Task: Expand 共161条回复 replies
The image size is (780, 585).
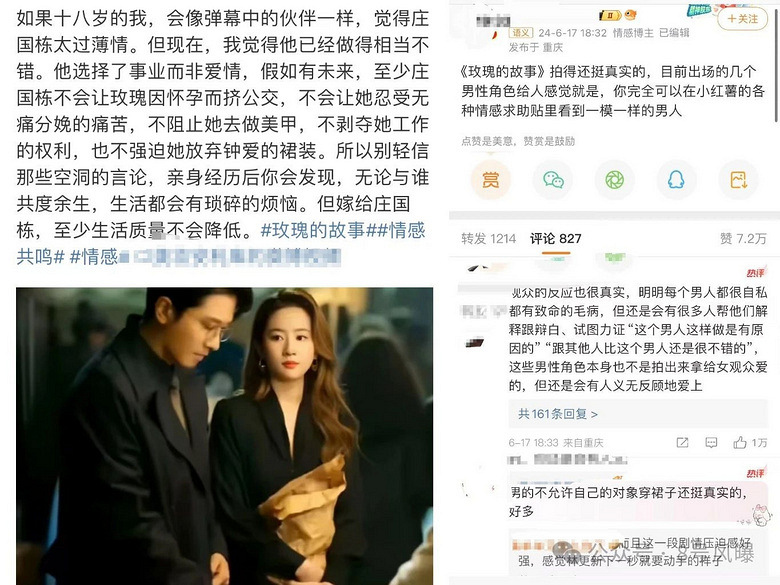Action: point(558,414)
